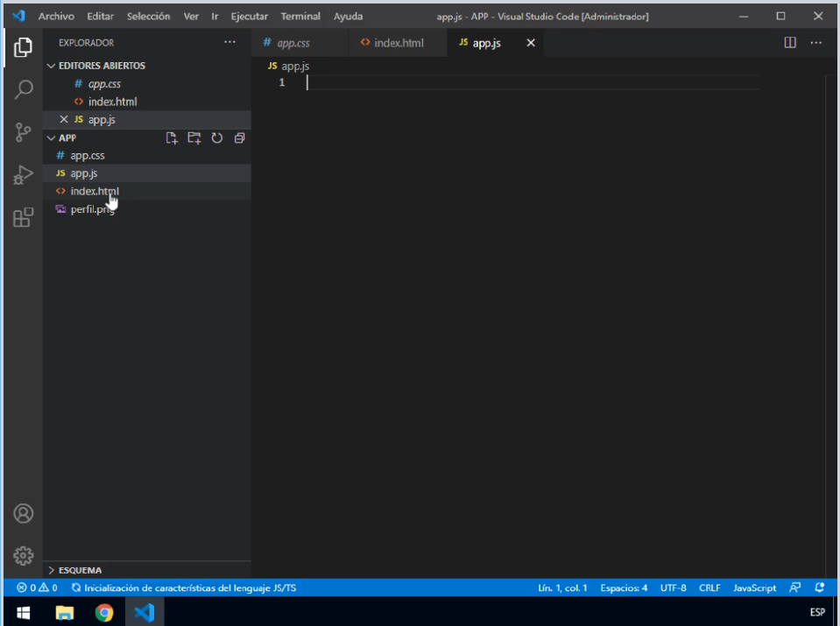
Task: Click the Visual Studio Code logo in title bar
Action: click(18, 16)
